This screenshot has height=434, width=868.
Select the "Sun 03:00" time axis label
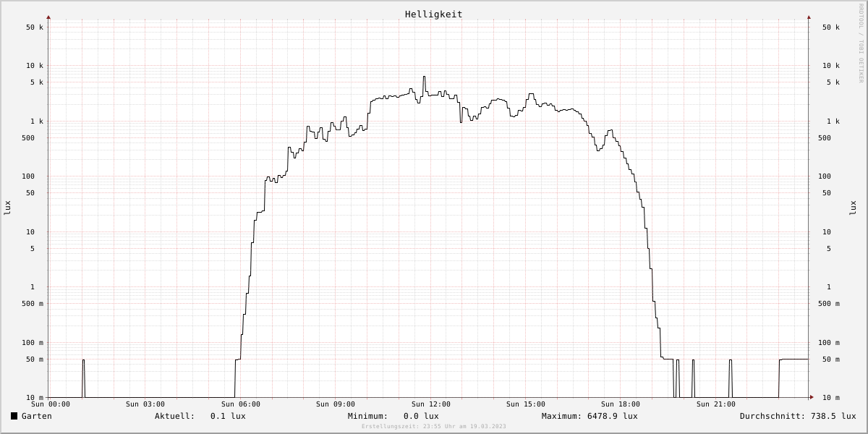(145, 404)
